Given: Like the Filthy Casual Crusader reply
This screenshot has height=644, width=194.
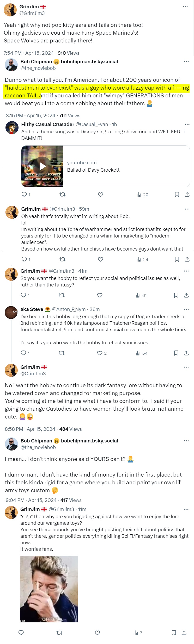Looking at the screenshot, I should coord(101,195).
